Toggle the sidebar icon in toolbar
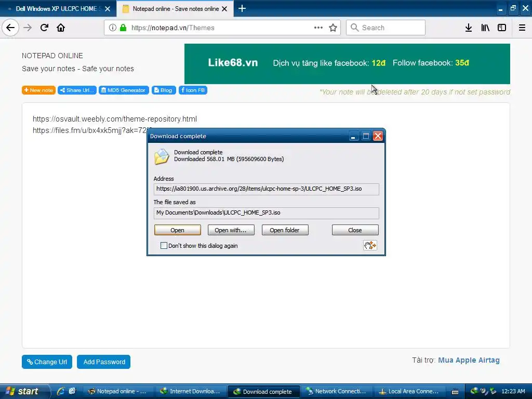Screen dimensions: 532x399 click(x=502, y=28)
